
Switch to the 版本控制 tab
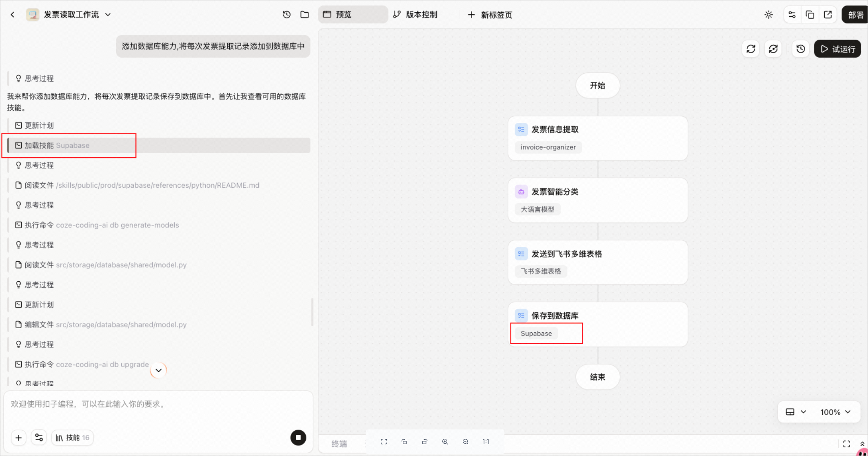pos(415,15)
